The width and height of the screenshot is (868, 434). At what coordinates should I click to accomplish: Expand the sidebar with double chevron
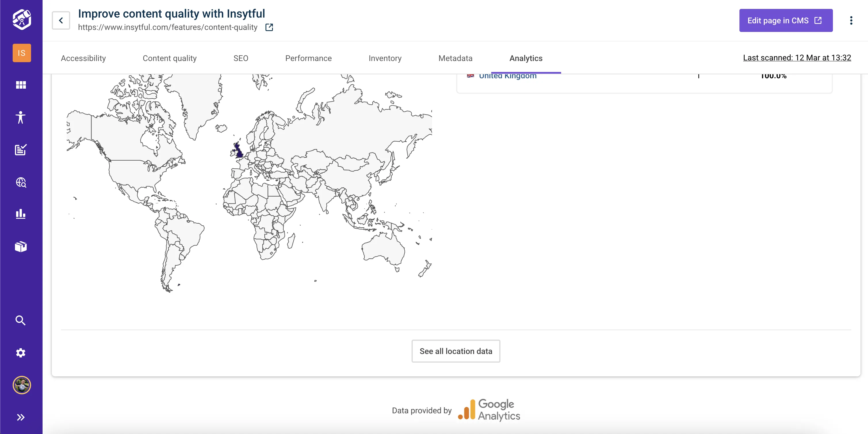coord(20,418)
